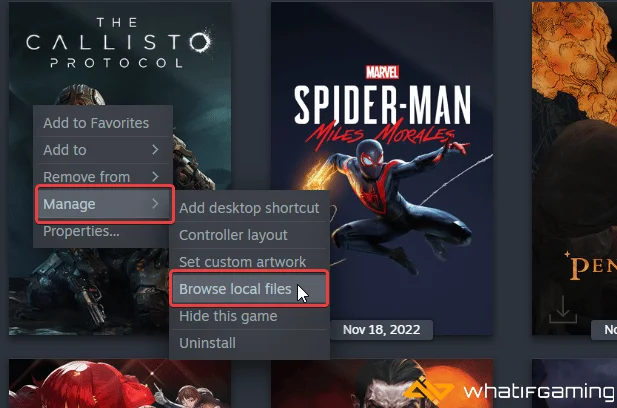Open the red-haired character game cover

pyautogui.click(x=120, y=383)
